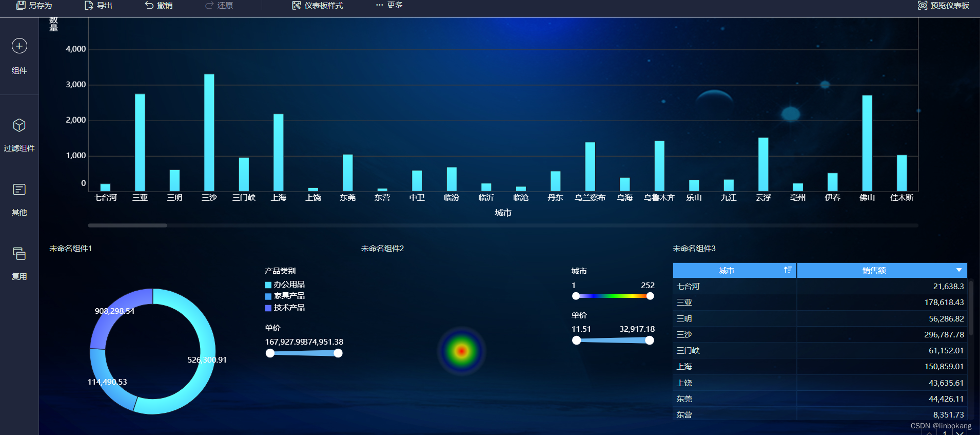980x435 pixels.
Task: Click the 导出 button text
Action: click(x=105, y=5)
